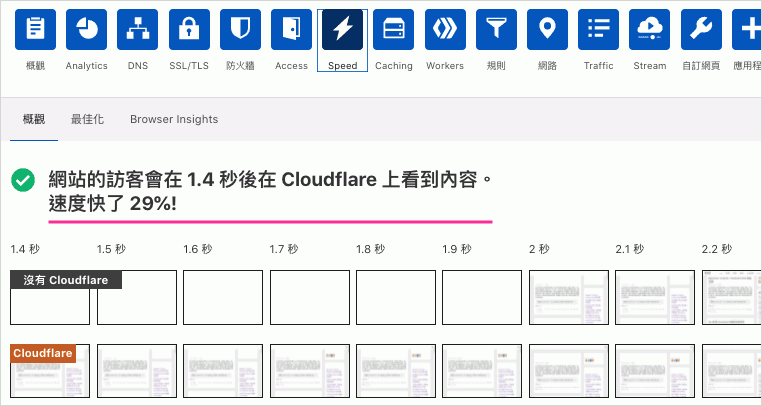The width and height of the screenshot is (762, 406).
Task: Open the Access door icon
Action: 291,29
